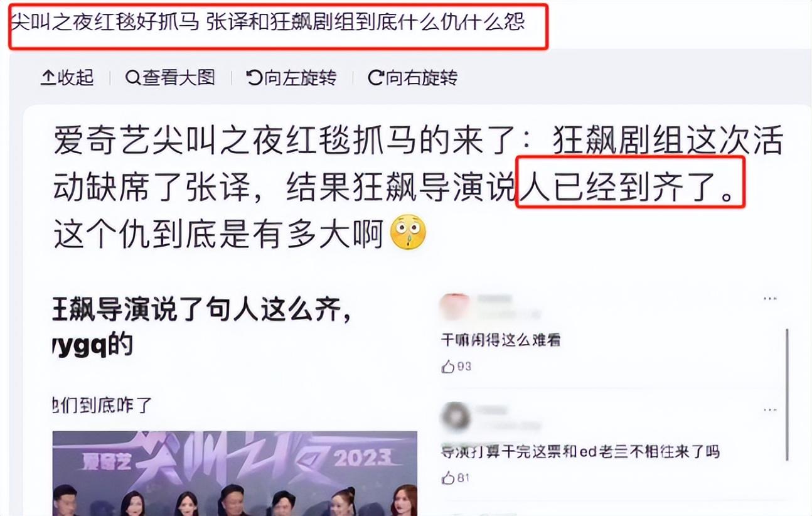Click the 收起 text label
The height and width of the screenshot is (516, 812).
click(x=76, y=78)
